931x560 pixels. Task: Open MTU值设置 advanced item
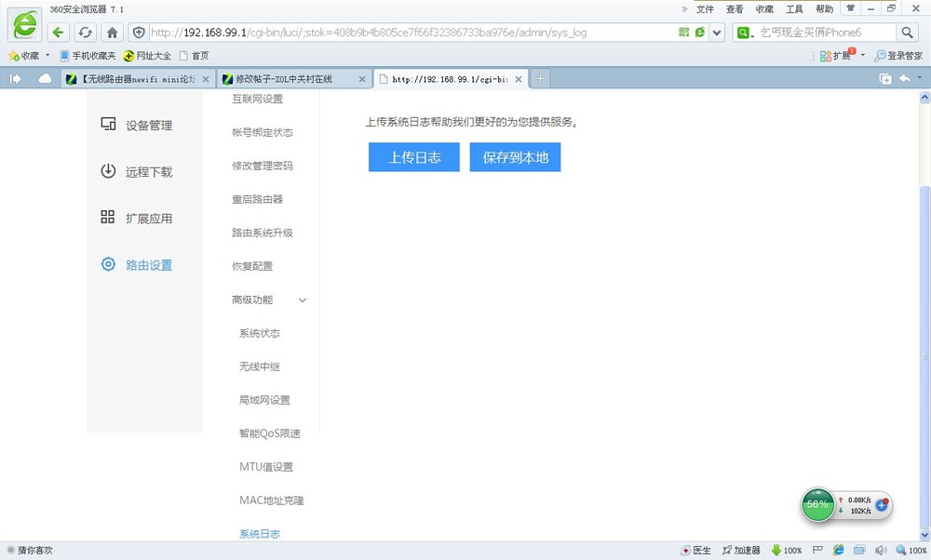[x=266, y=467]
